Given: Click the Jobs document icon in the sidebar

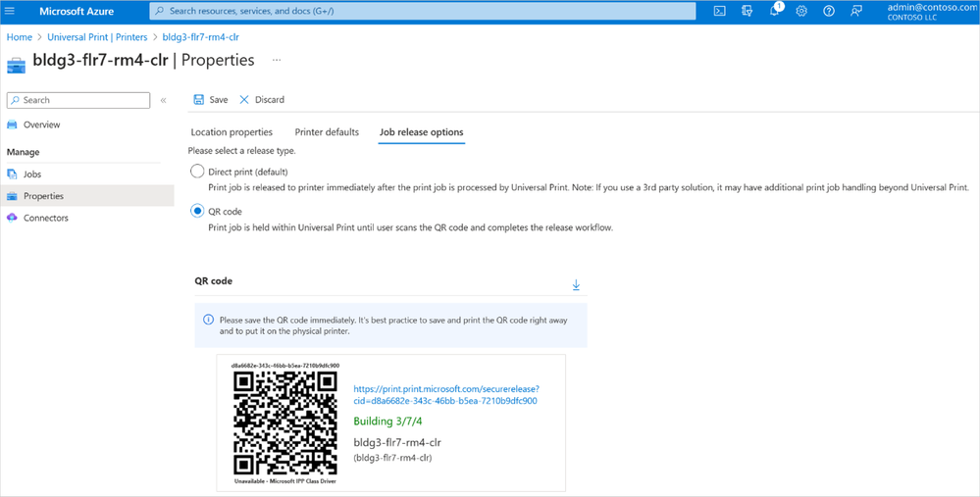Looking at the screenshot, I should point(12,174).
